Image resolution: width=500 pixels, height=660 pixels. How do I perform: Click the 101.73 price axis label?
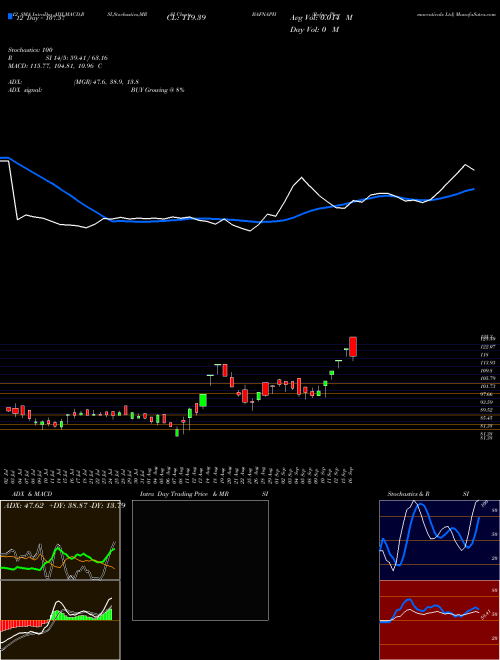(x=487, y=386)
